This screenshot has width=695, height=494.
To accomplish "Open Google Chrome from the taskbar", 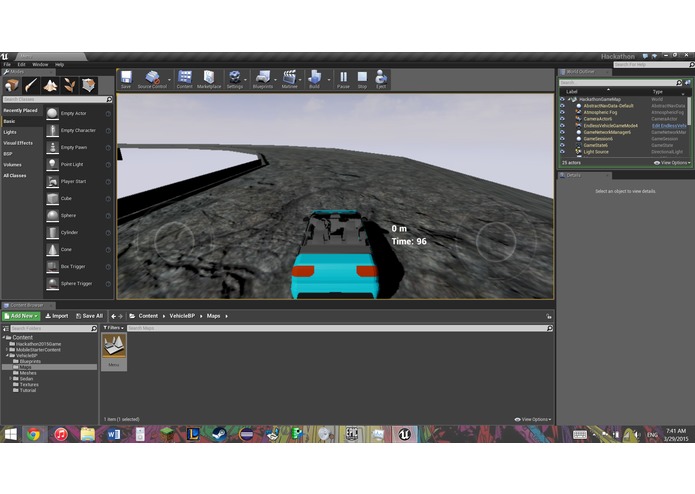I will pyautogui.click(x=34, y=434).
